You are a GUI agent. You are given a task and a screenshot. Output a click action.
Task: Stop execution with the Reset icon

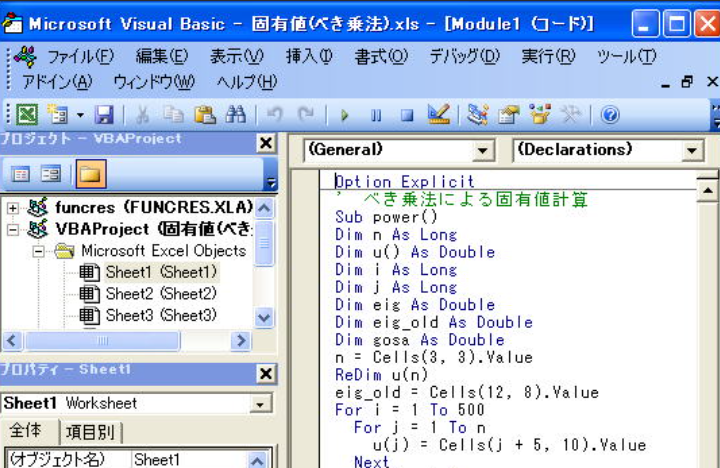[x=407, y=115]
